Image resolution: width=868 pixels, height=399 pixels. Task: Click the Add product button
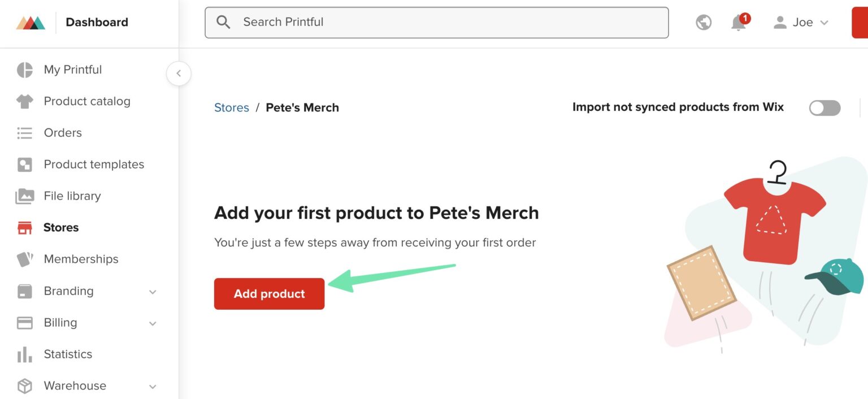pyautogui.click(x=269, y=294)
